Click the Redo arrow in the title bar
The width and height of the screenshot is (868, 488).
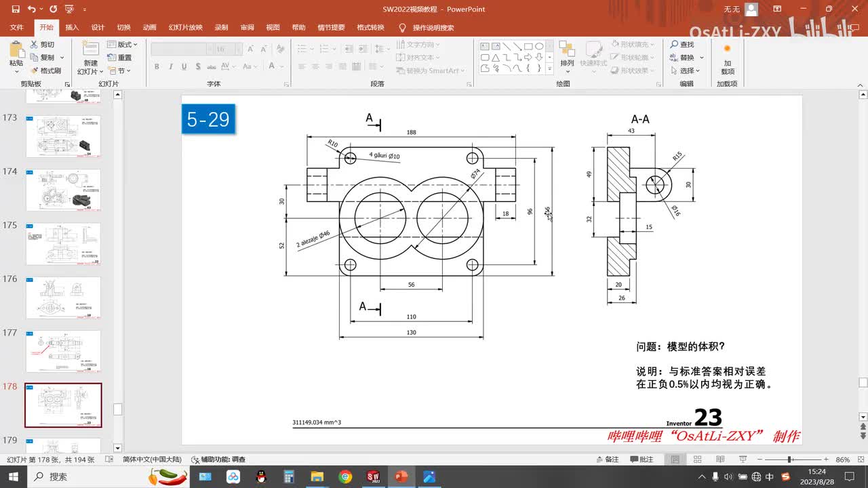tap(52, 9)
